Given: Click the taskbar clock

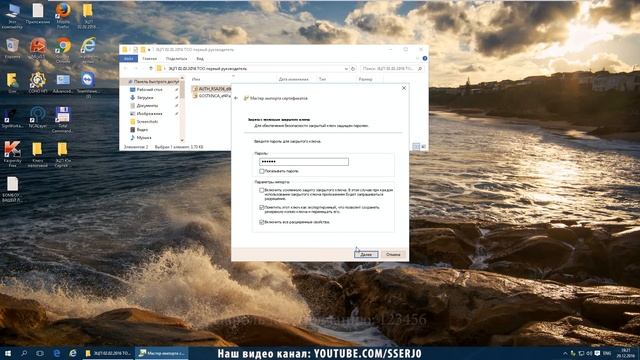Looking at the screenshot, I should [626, 353].
